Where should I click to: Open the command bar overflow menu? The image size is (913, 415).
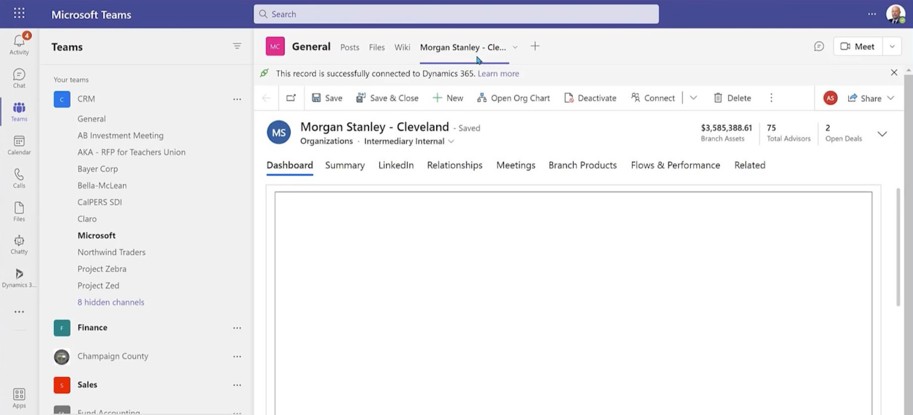772,98
